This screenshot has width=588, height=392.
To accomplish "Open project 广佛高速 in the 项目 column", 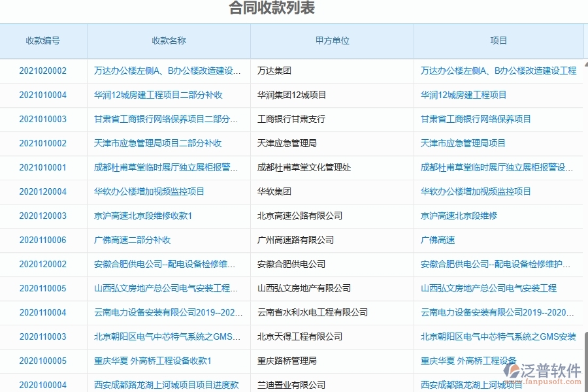I will (438, 240).
